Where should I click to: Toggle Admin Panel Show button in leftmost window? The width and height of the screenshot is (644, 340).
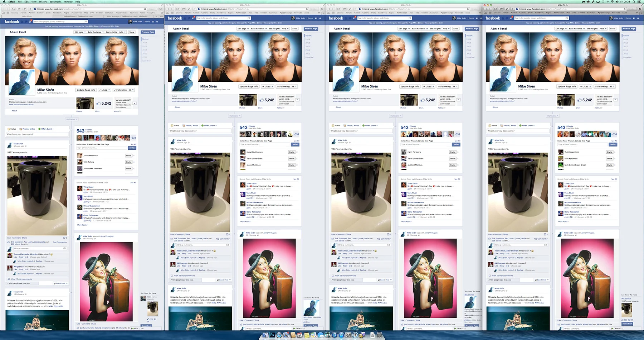(x=132, y=32)
